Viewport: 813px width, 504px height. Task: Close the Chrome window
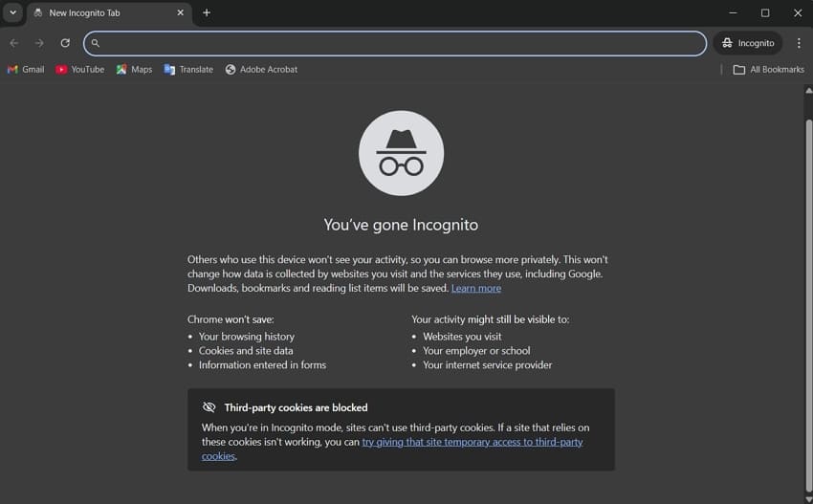pos(798,13)
